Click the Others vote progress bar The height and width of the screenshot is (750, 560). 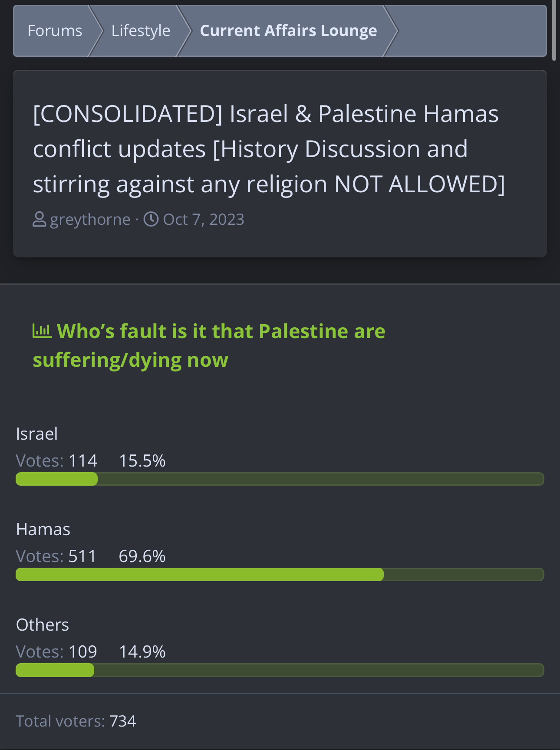point(280,670)
